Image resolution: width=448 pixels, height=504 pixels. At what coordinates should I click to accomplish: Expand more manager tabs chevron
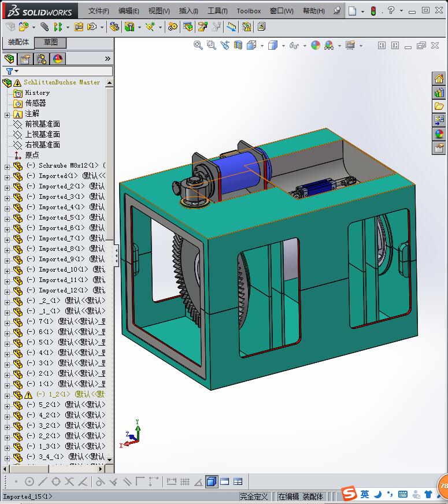[x=108, y=58]
